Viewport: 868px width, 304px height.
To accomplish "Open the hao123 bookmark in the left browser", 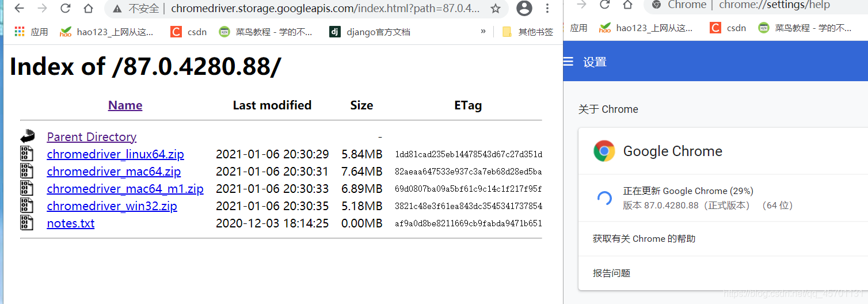I will point(107,32).
